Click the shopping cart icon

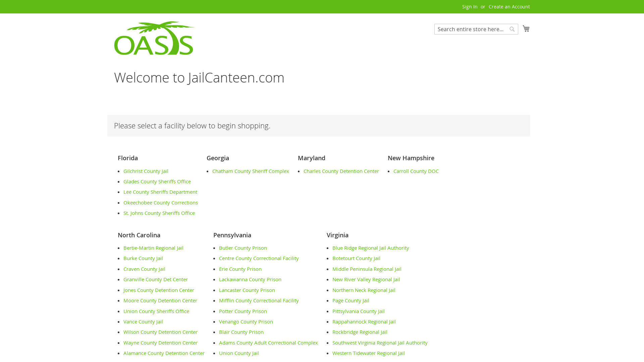click(526, 28)
